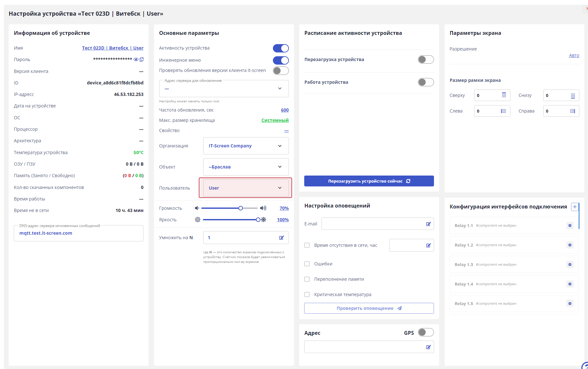Check Время отсутствия в сети checkbox
The image size is (588, 369).
pyautogui.click(x=307, y=245)
